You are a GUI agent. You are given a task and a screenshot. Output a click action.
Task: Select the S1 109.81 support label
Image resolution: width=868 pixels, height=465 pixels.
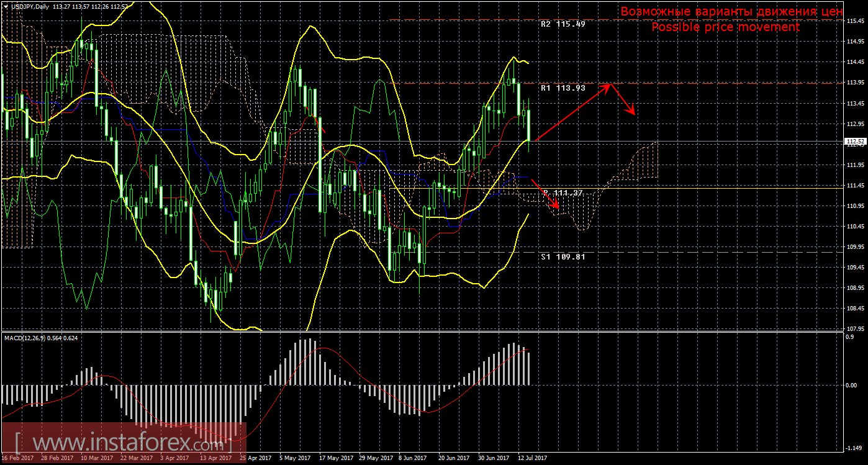[x=563, y=256]
